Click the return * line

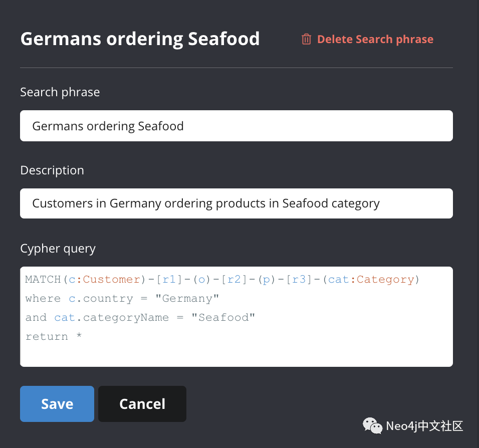[54, 336]
